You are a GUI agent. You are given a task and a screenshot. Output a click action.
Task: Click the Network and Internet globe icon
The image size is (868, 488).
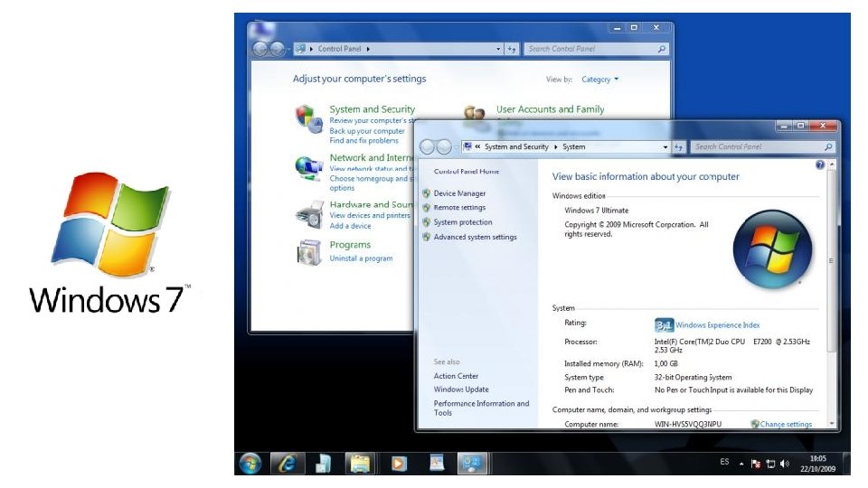[308, 167]
